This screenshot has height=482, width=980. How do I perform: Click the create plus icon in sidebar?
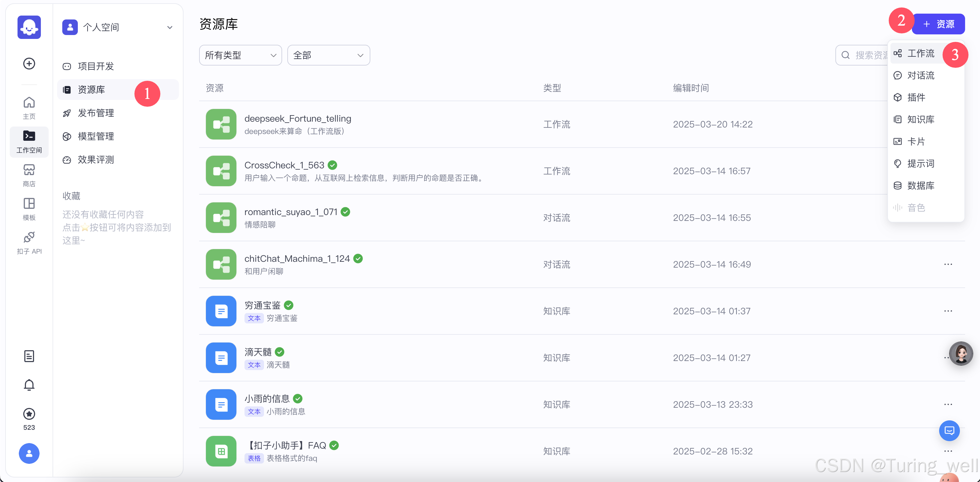pyautogui.click(x=29, y=64)
